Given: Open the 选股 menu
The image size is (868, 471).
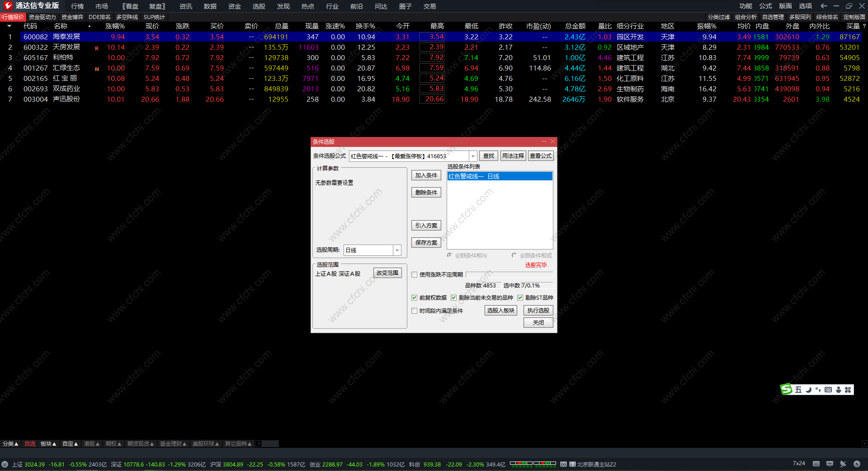Looking at the screenshot, I should (259, 6).
